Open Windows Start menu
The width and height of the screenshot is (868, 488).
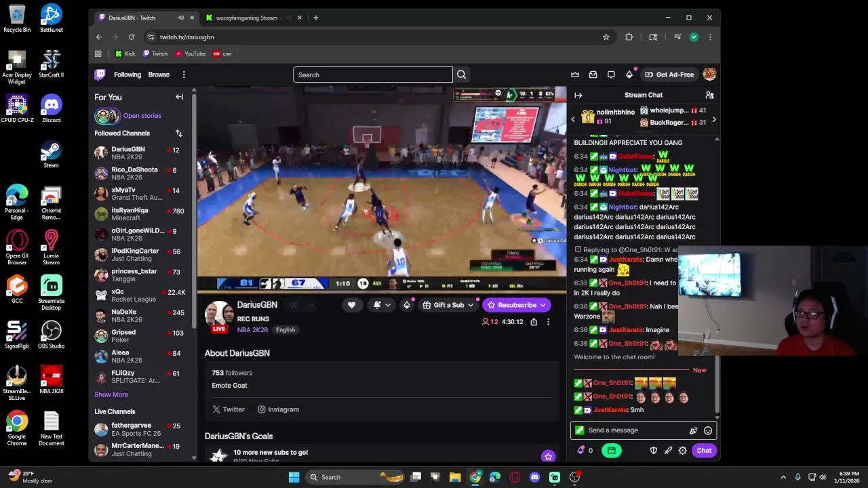[x=294, y=477]
